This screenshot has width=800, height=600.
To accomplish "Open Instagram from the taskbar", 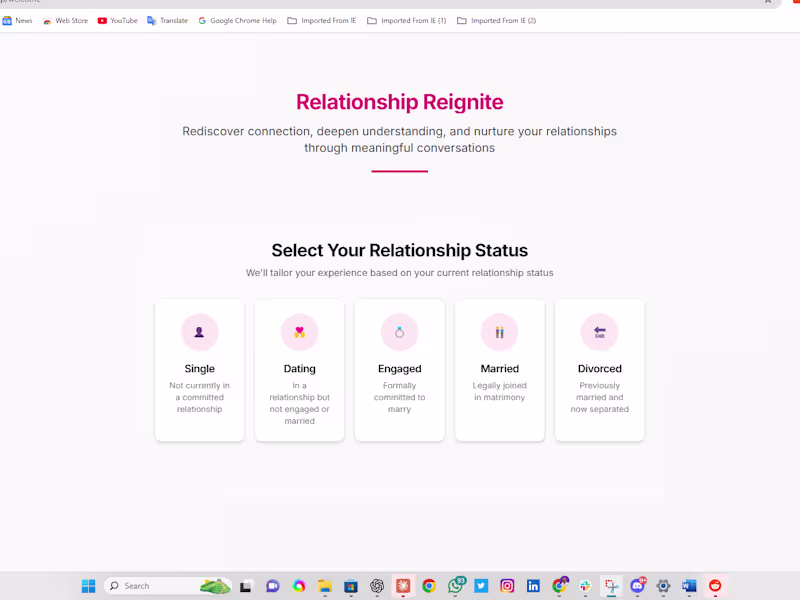I will pos(507,586).
